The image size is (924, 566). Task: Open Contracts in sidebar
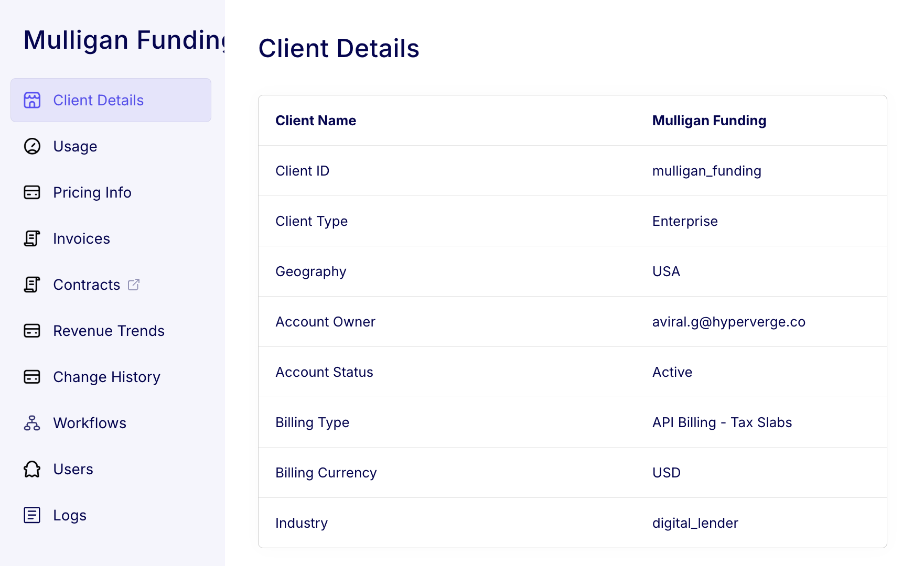coord(87,285)
